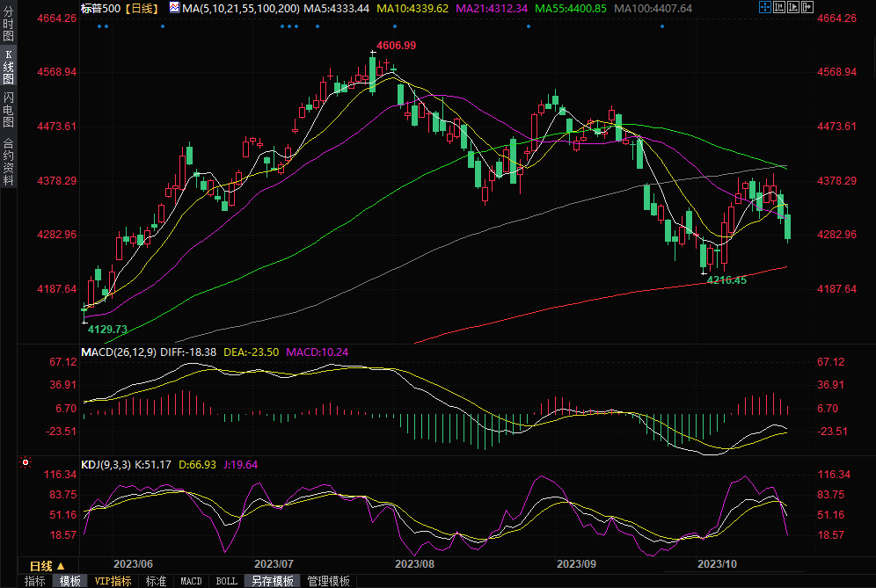Switch to the 闪电图 view tab
Viewport: 876px width, 588px height.
(9, 110)
